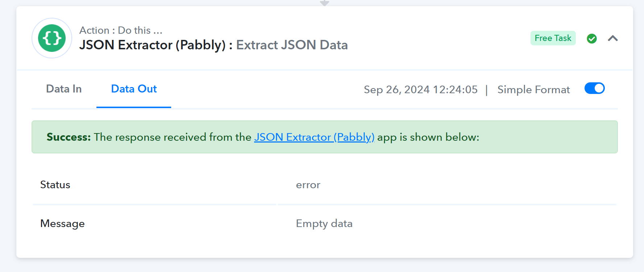Click the bold Success text in the banner
This screenshot has width=644, height=272.
pos(69,137)
